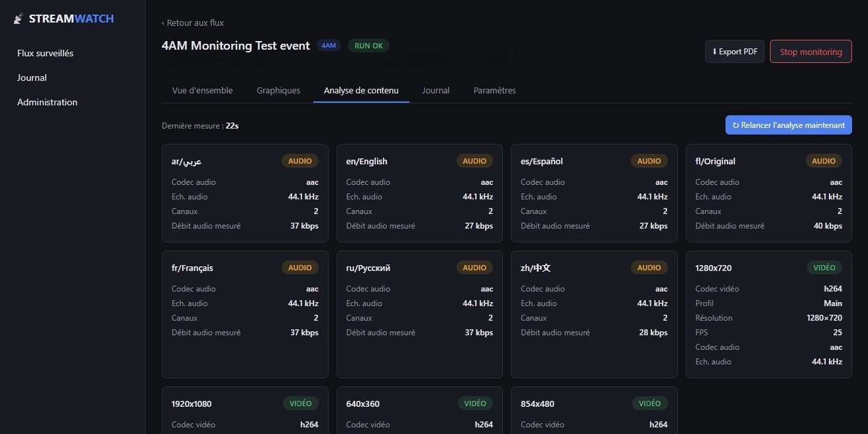The width and height of the screenshot is (868, 434).
Task: Click the VIDÉO badge on 640x360 card
Action: point(475,404)
